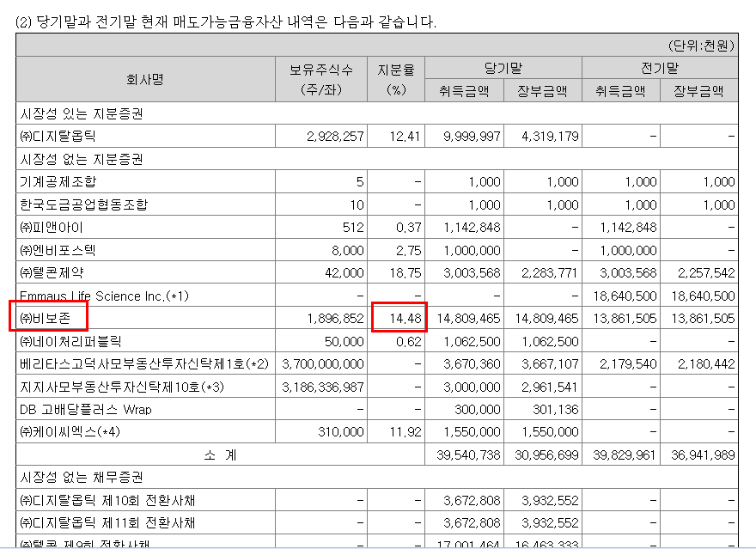756x549 pixels.
Task: Click ownership ratio 2.75
Action: [408, 250]
